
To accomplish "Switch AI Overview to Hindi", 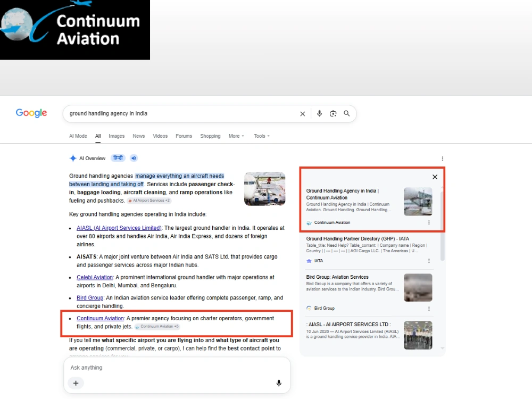I will coord(118,158).
